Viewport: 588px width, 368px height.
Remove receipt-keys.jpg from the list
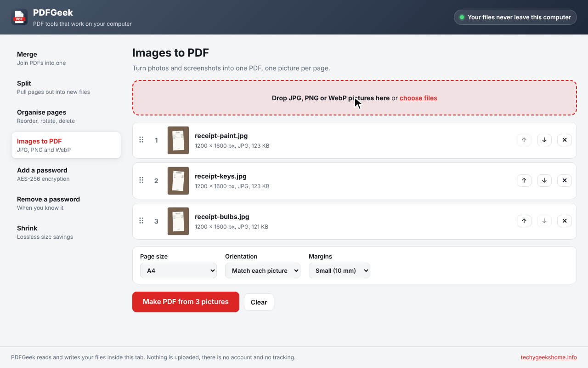(x=565, y=181)
